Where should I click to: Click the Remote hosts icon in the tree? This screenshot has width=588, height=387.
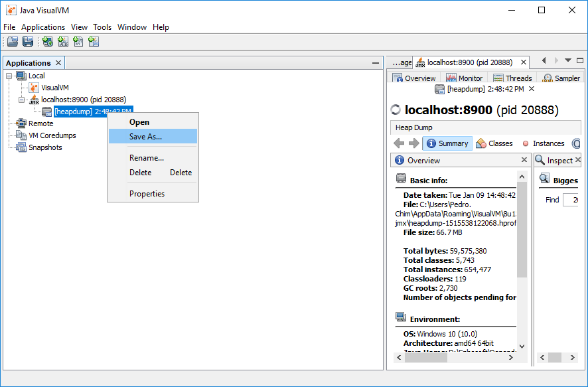point(21,123)
